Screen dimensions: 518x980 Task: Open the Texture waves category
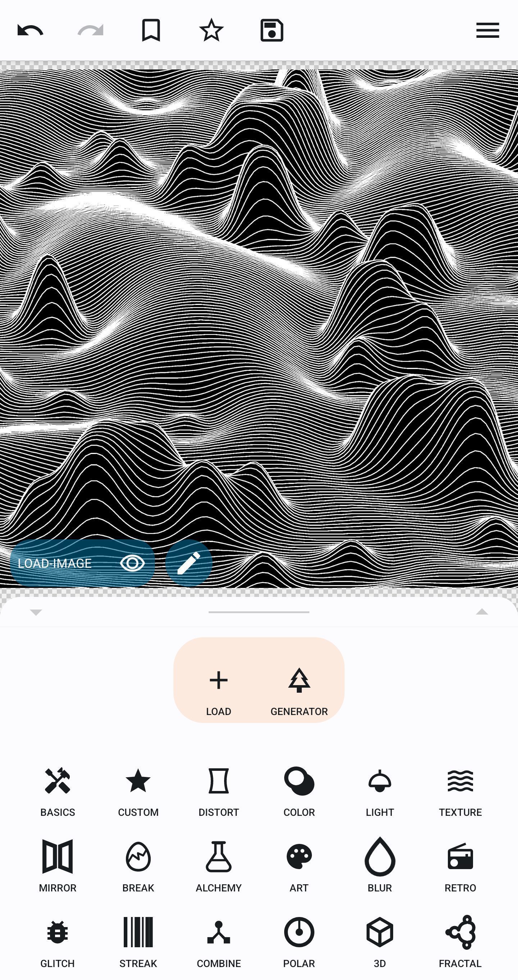tap(460, 792)
